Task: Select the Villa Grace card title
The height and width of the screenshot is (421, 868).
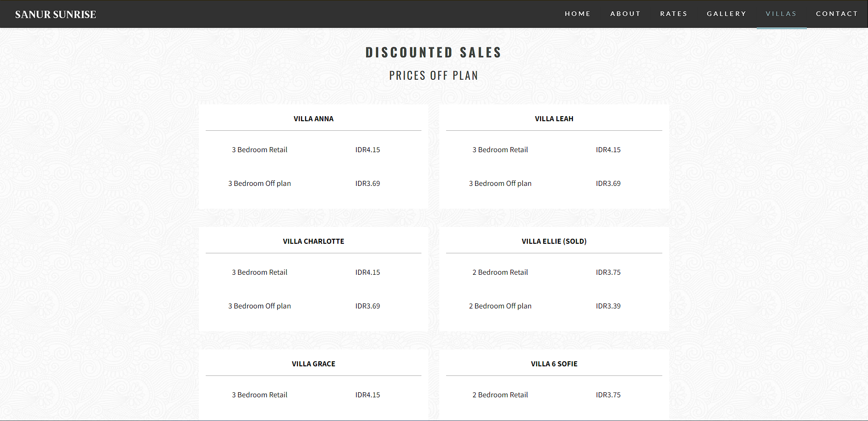Action: click(313, 364)
